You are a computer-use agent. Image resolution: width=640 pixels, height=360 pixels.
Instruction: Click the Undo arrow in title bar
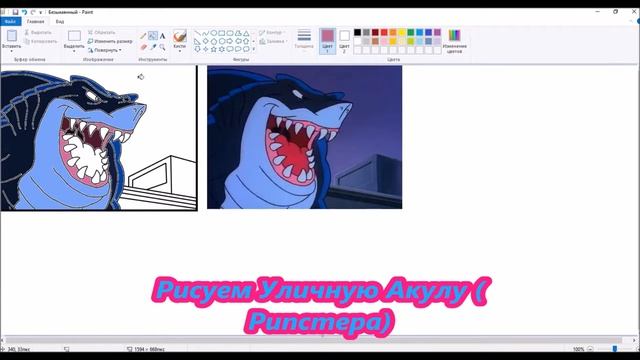24,12
